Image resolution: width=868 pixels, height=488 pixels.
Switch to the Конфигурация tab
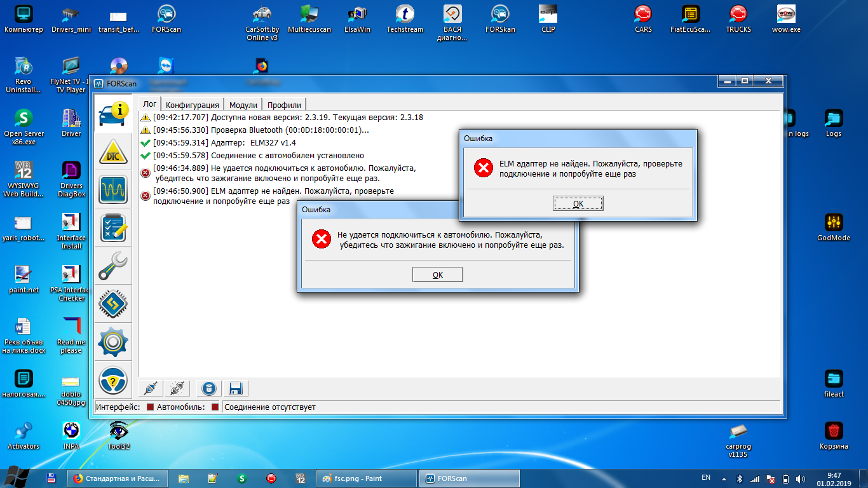(193, 105)
